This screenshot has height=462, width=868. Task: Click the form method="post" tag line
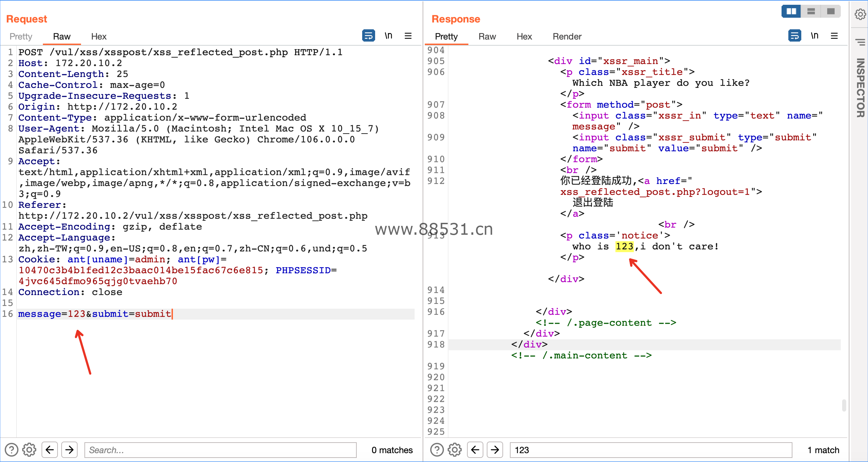click(621, 105)
